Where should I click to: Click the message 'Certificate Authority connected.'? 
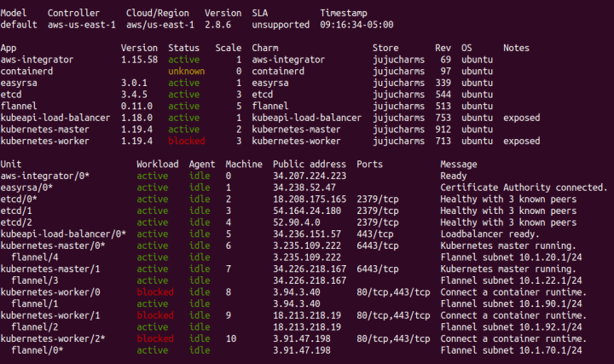tap(524, 188)
